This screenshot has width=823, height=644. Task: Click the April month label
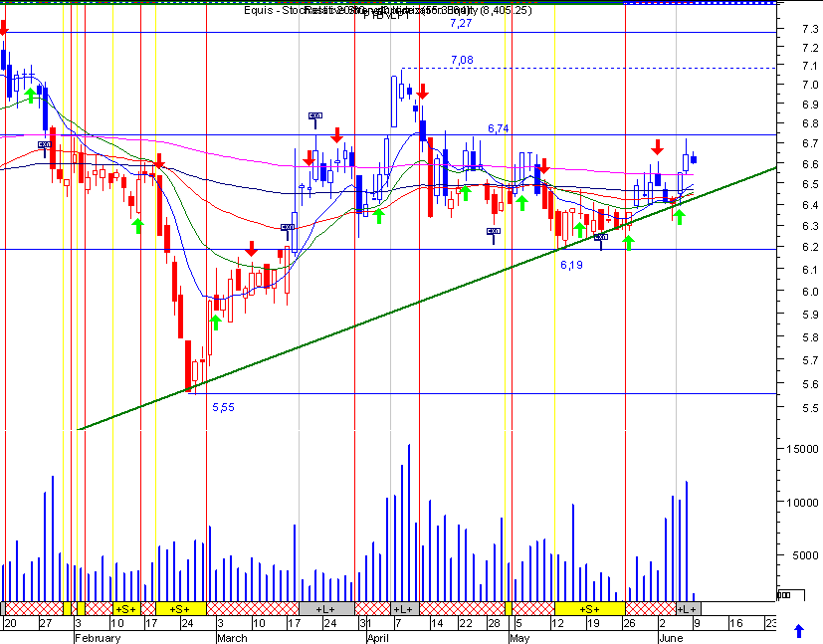378,638
